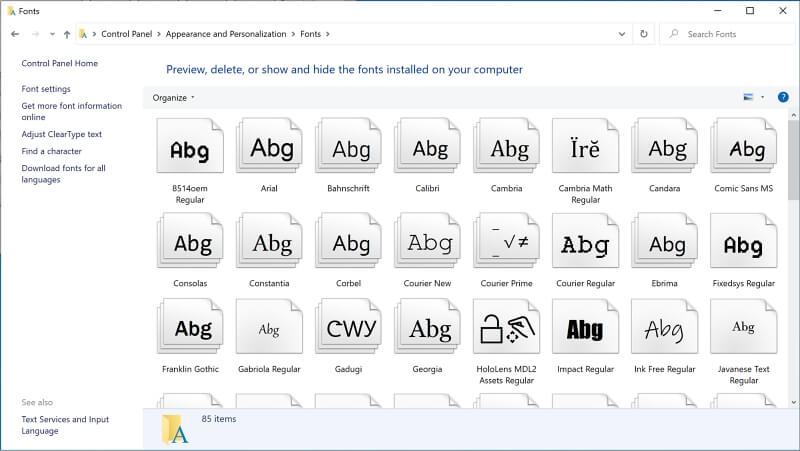800x451 pixels.
Task: Open the view options dropdown arrow
Action: point(763,97)
